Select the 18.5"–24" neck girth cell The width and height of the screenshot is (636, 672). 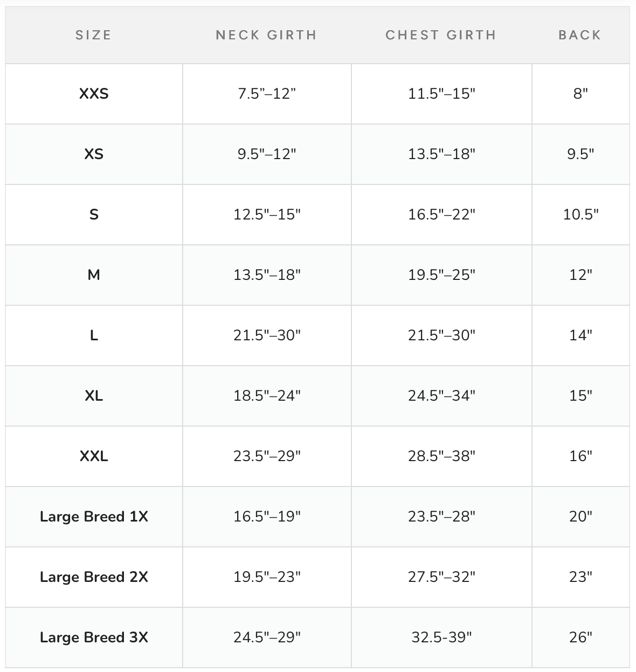tap(267, 396)
